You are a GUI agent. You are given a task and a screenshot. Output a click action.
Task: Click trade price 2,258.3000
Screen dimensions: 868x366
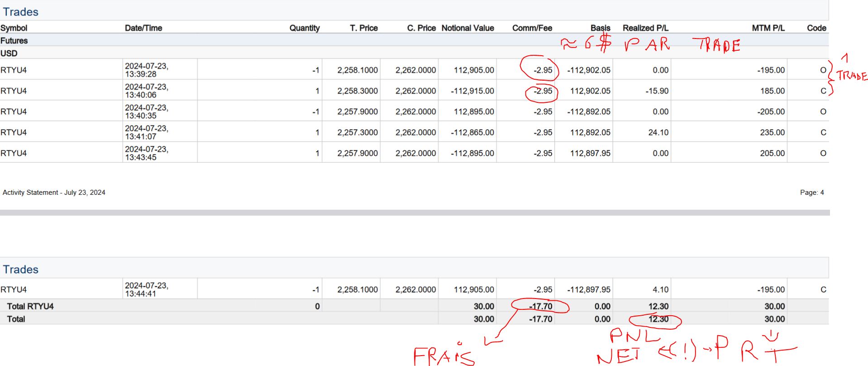point(358,91)
